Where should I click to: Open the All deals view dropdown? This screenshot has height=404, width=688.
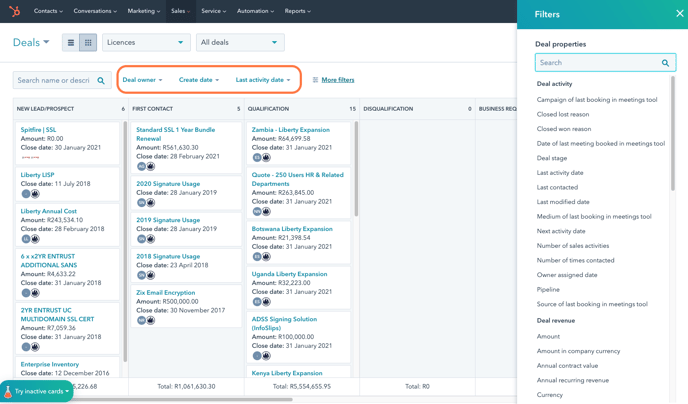(x=240, y=43)
